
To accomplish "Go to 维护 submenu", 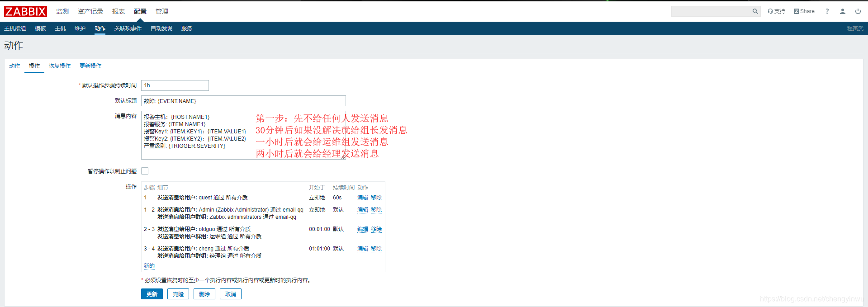I will pos(80,28).
